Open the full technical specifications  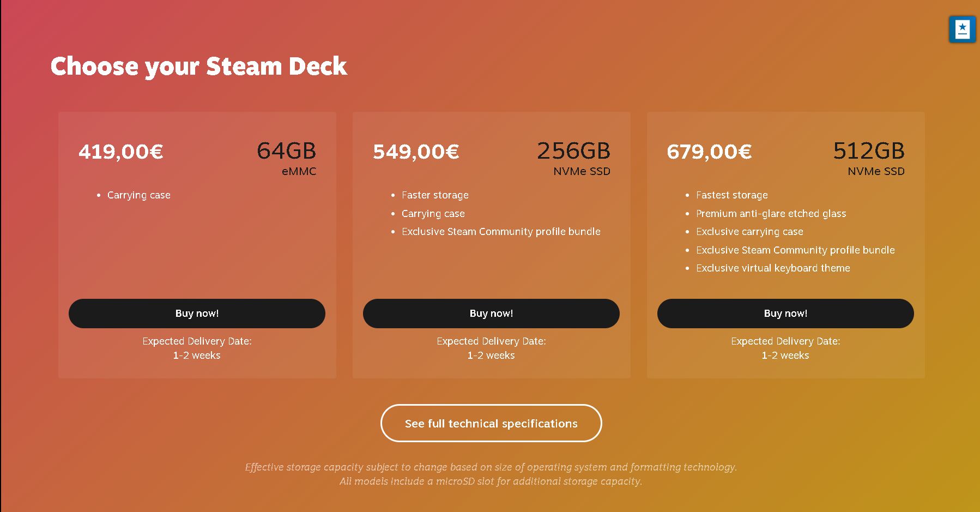[x=491, y=423]
